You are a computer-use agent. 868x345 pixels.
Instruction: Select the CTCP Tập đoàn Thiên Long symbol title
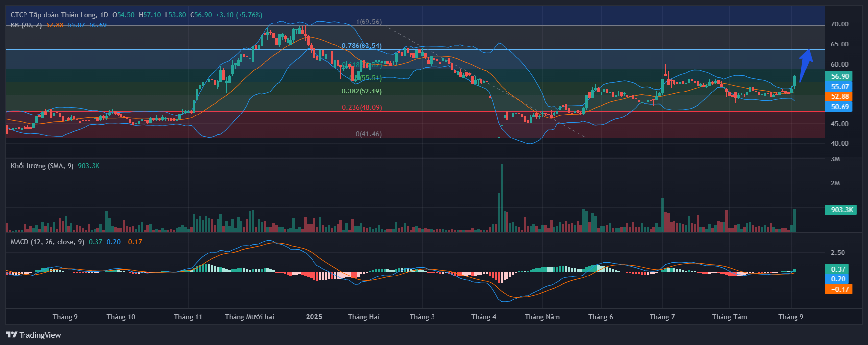click(x=59, y=15)
